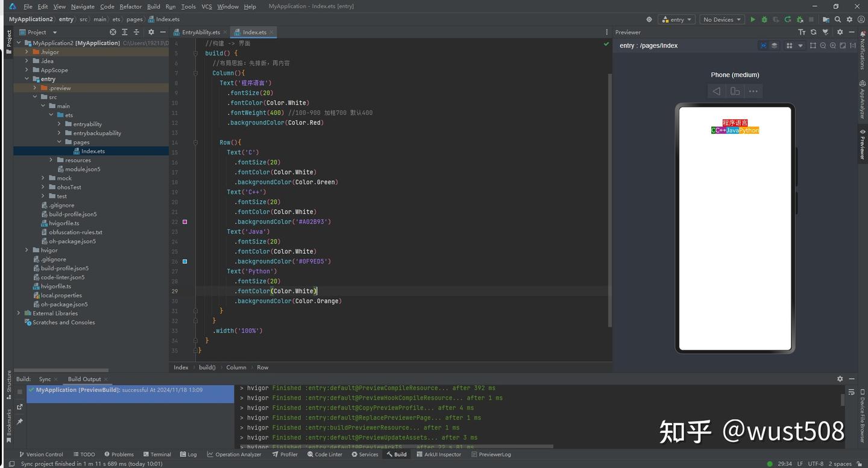Viewport: 868px width, 468px height.
Task: Open the Problems tool window
Action: [x=119, y=454]
